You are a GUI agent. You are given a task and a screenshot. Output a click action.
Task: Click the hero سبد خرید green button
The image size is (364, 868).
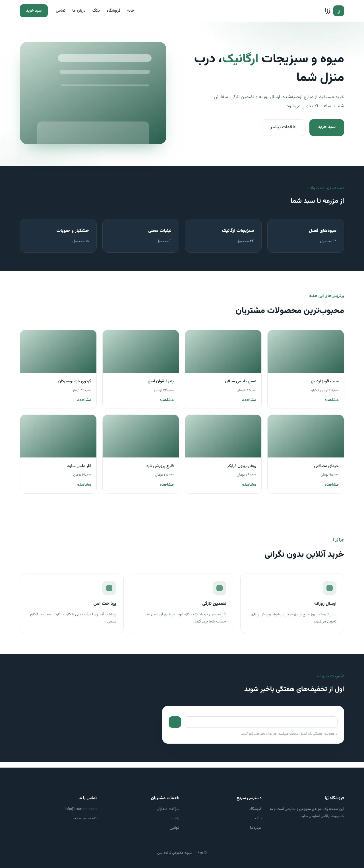coord(327,127)
